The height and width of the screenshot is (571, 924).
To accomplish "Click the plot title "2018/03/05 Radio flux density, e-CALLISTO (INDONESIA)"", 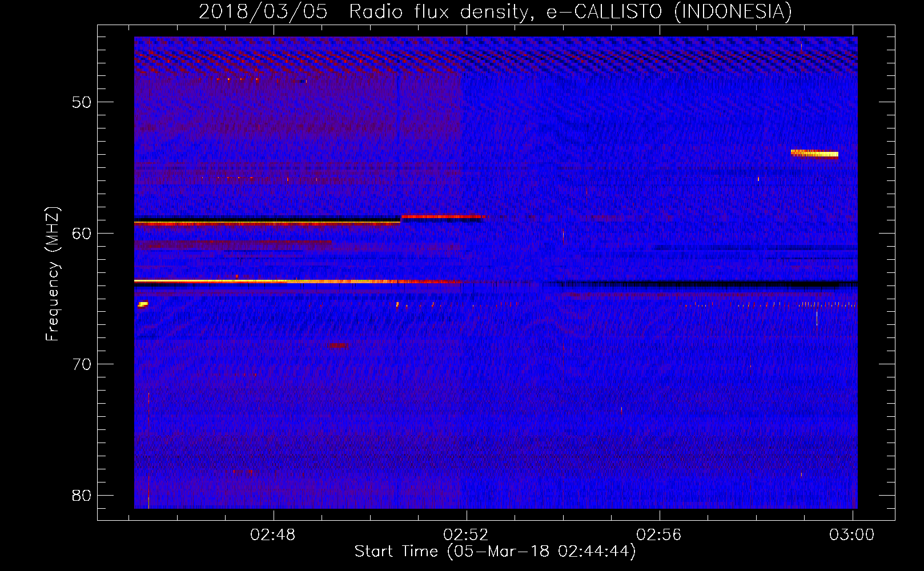I will pyautogui.click(x=495, y=11).
